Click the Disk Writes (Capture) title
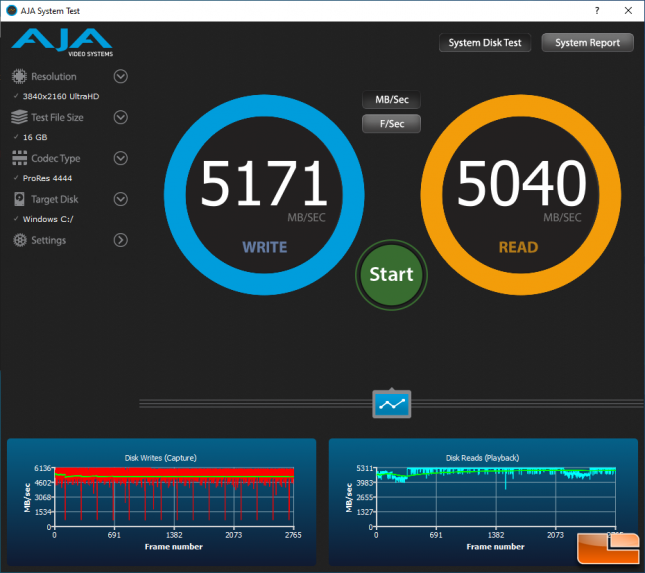Image resolution: width=645 pixels, height=573 pixels. tap(161, 458)
